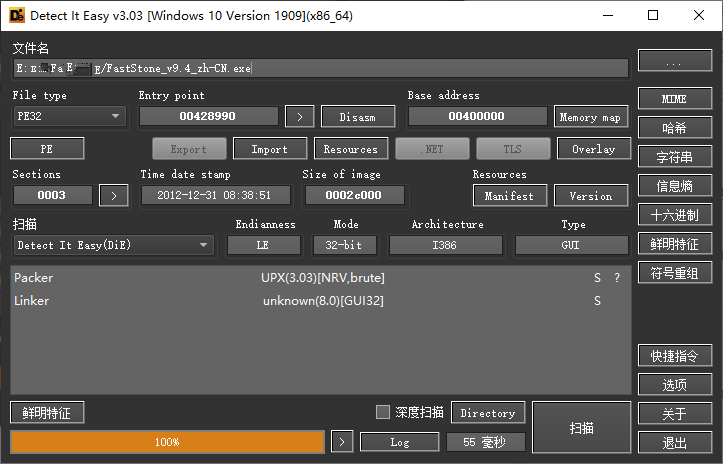Viewport: 723px width, 464px height.
Task: Open the 哈希 hash panel
Action: [675, 128]
